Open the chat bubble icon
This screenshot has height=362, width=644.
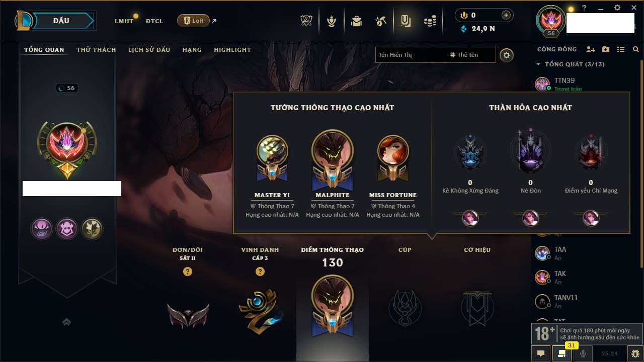tap(541, 353)
